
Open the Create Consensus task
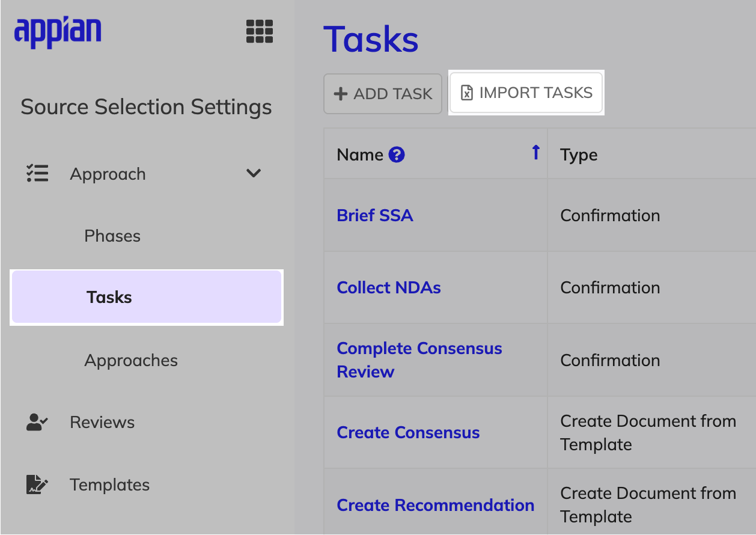pos(408,432)
